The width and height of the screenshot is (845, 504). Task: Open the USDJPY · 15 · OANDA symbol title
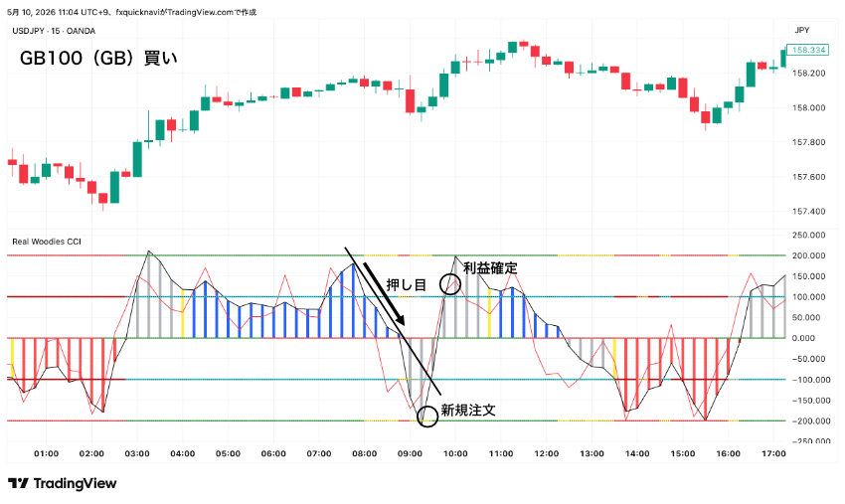tap(54, 31)
